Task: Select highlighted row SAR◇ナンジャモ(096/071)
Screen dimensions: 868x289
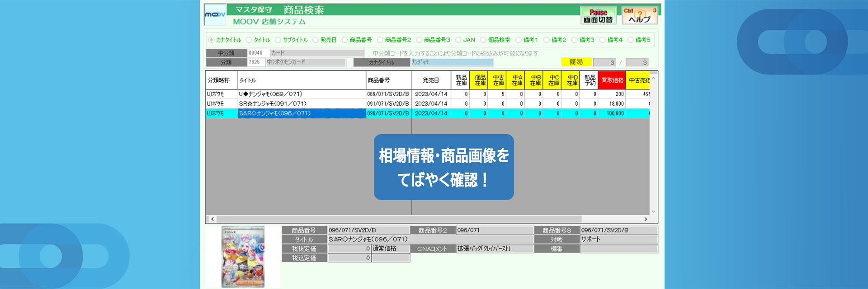Action: pos(428,113)
